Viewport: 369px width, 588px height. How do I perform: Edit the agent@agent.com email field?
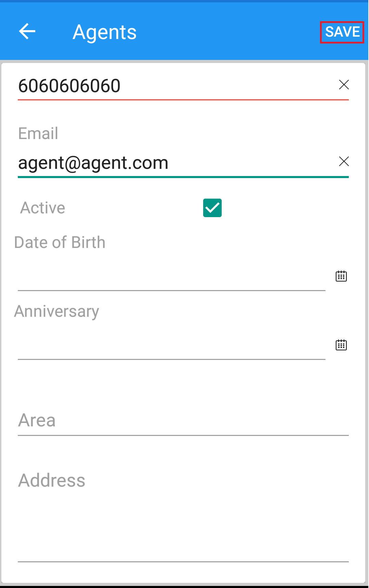tap(175, 163)
